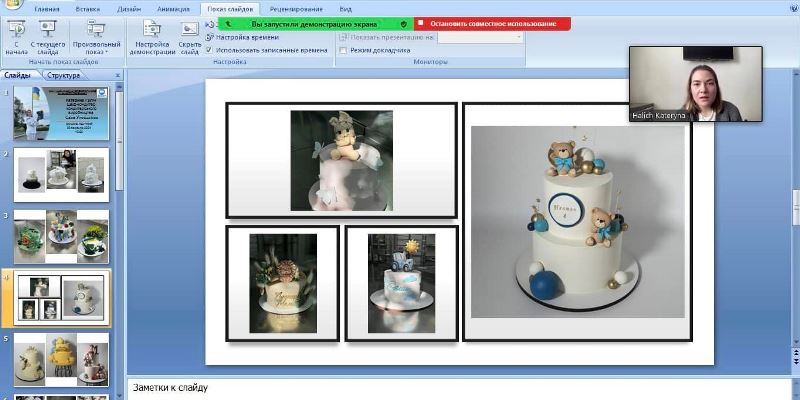This screenshot has height=400, width=800.
Task: Click the Заметки к слайду notes field
Action: pos(459,389)
